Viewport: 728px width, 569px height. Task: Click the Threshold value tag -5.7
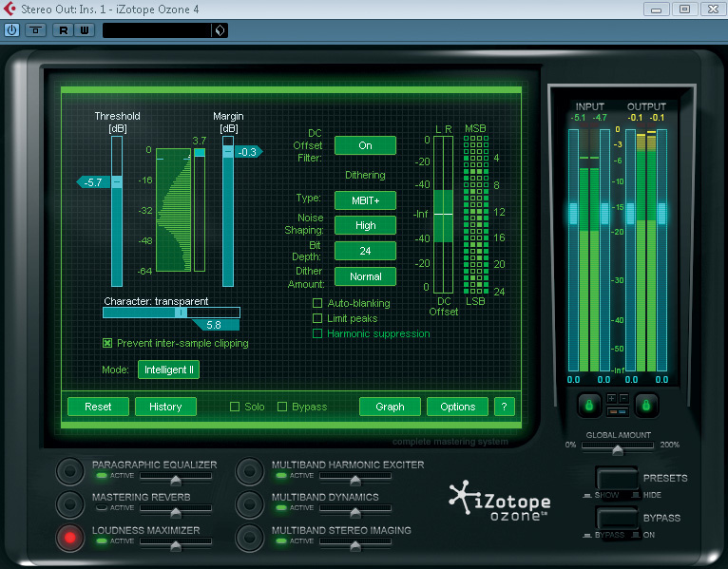(x=93, y=182)
